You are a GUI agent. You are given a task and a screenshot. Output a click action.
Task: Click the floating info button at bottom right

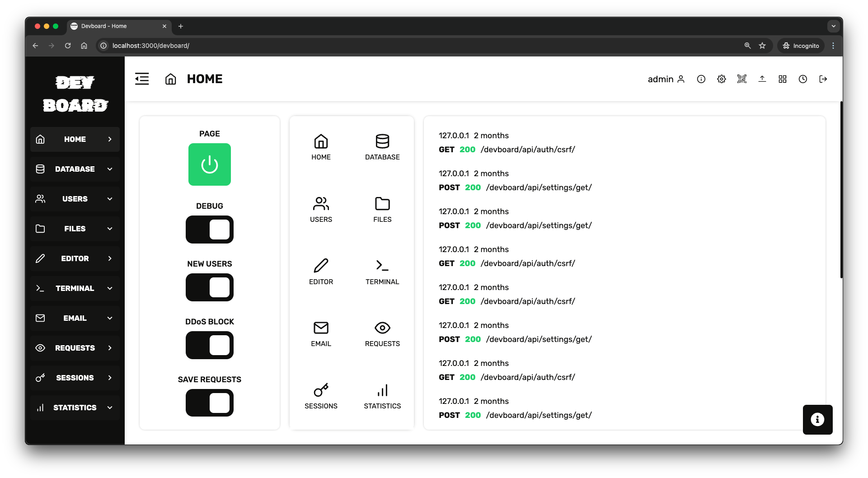[x=817, y=420]
